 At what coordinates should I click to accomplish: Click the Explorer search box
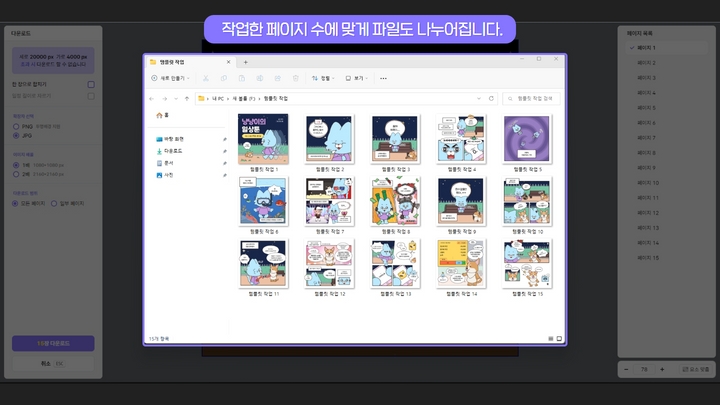coord(531,98)
